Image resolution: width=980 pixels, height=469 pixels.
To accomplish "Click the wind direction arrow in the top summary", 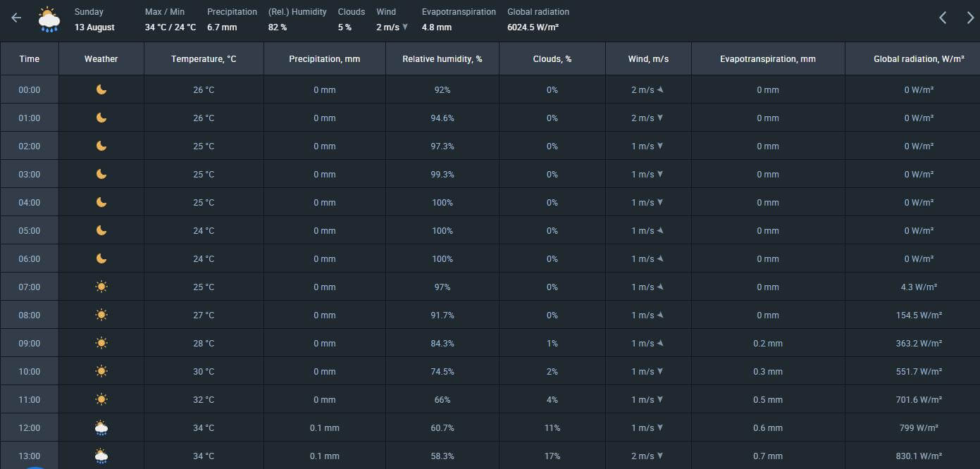I will click(405, 27).
